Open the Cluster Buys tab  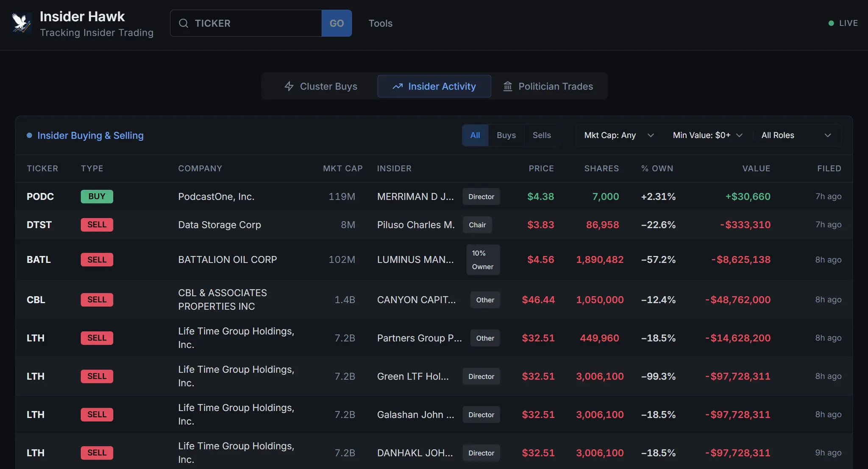click(x=320, y=86)
